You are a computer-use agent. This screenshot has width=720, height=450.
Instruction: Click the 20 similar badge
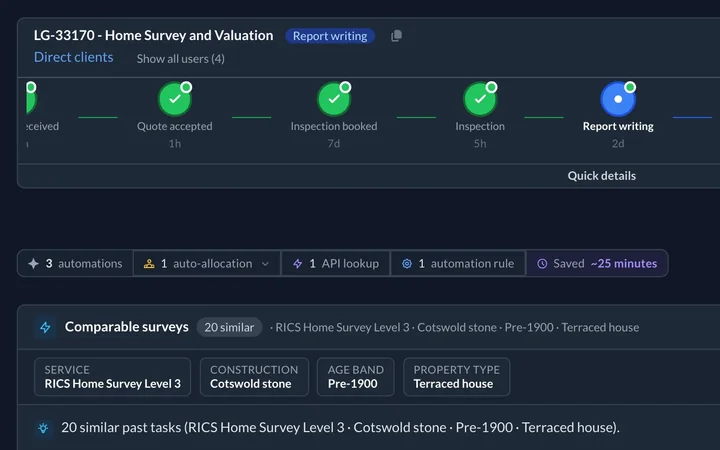point(229,327)
